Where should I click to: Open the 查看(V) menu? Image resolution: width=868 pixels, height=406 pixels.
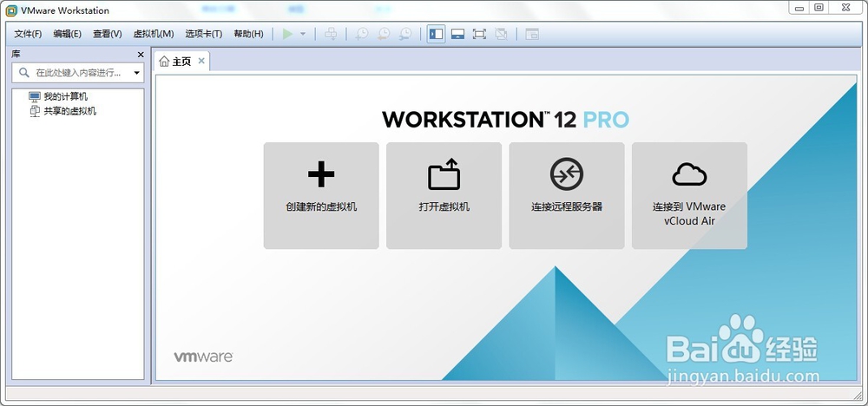click(108, 35)
